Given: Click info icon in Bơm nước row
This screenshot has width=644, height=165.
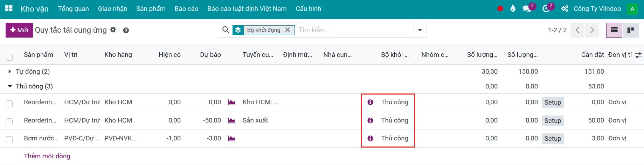Looking at the screenshot, I should [370, 138].
